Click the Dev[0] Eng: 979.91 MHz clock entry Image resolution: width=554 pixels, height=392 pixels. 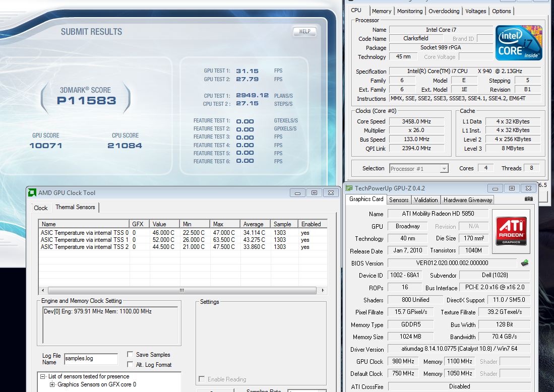point(97,311)
